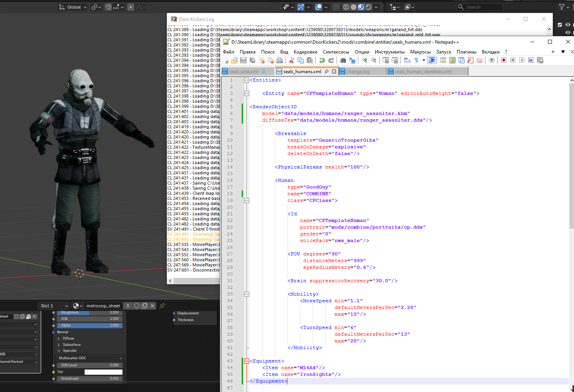This screenshot has height=392, width=574.
Task: Click the green Undo arrow icon
Action: coord(322,60)
